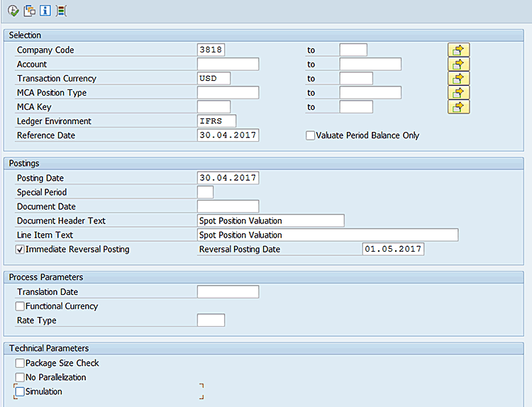Open multiple selection for Company Code
532x407 pixels.
[x=458, y=50]
